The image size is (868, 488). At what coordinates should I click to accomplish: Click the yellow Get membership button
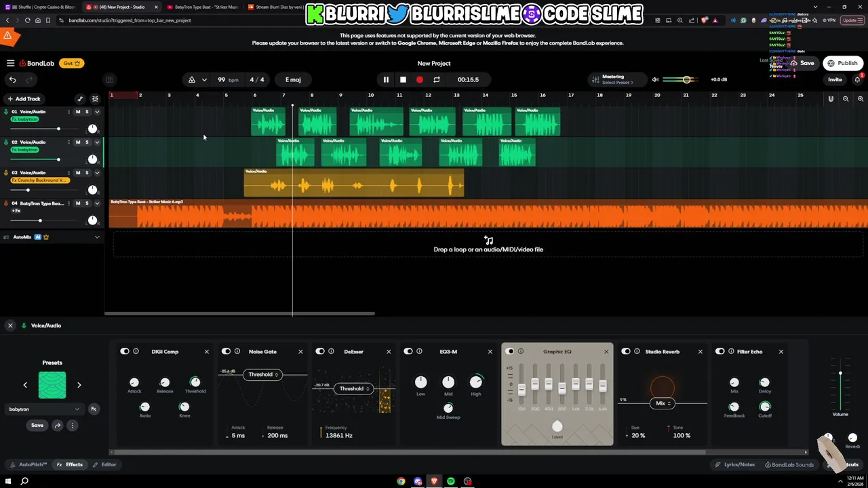71,63
